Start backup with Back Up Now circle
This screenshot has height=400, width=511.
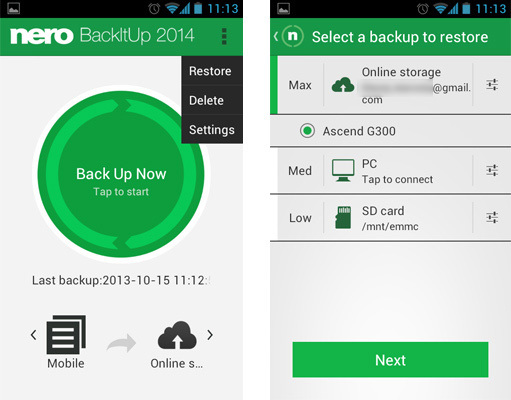click(121, 174)
